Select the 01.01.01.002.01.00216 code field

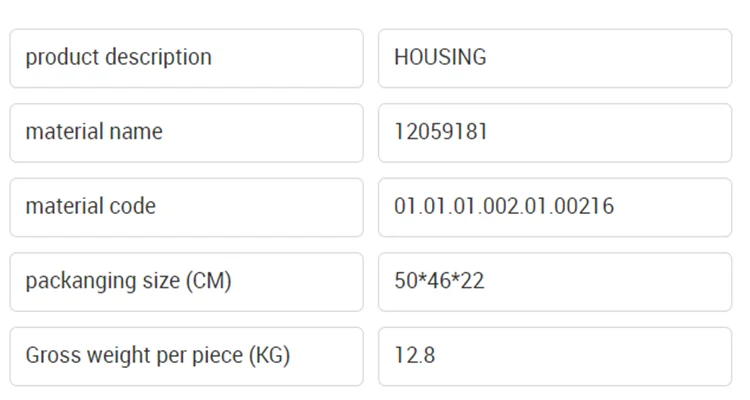tap(554, 207)
